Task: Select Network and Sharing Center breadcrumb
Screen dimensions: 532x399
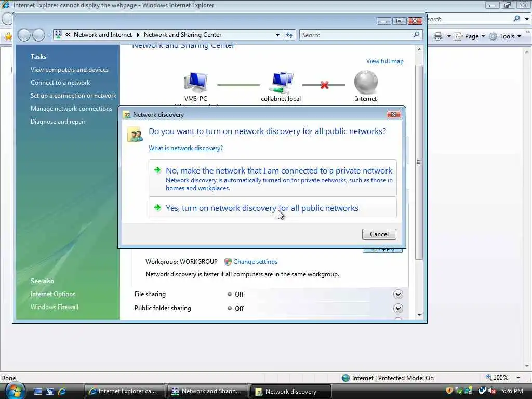Action: 182,35
